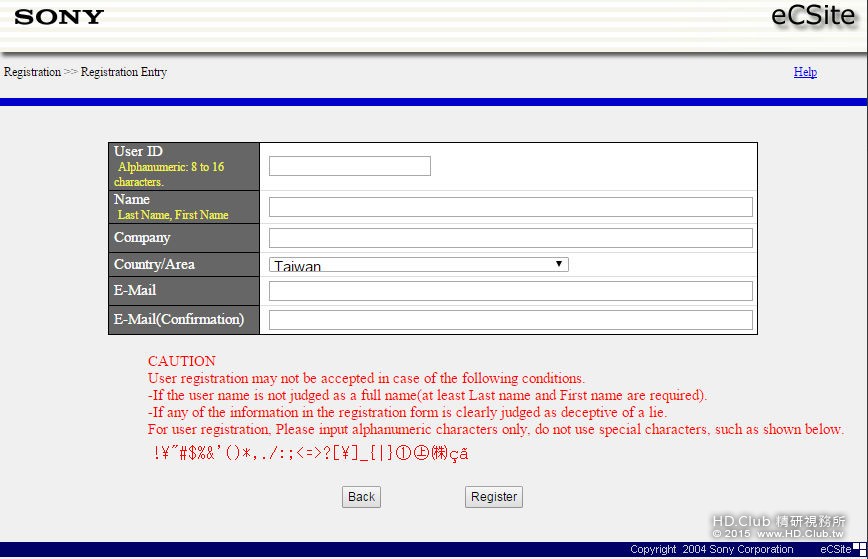Viewport: 868px width, 559px height.
Task: Click the Registration Entry breadcrumb text
Action: pyautogui.click(x=123, y=72)
